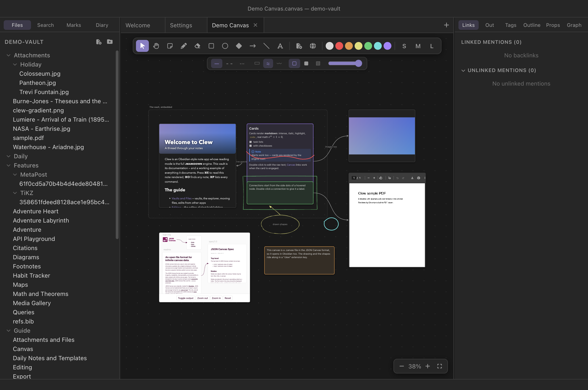Image resolution: width=588 pixels, height=390 pixels.
Task: Click Reset in JSON Canvas embed
Action: (x=228, y=298)
